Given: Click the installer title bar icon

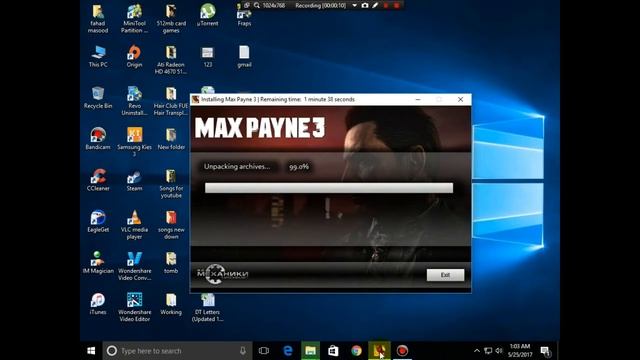Looking at the screenshot, I should (x=196, y=100).
